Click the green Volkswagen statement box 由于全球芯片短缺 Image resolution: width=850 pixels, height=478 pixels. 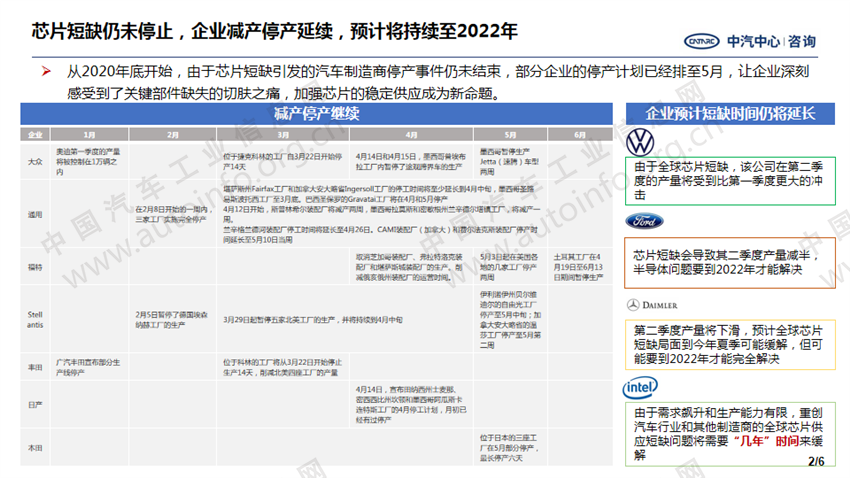730,181
